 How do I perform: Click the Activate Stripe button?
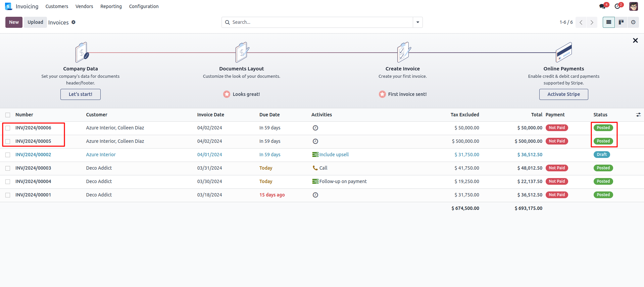[x=563, y=94]
